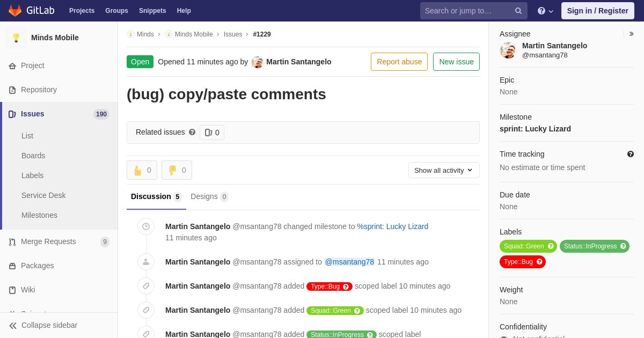Open Milestones in sidebar
Screen dimensions: 644x338
[x=39, y=215]
